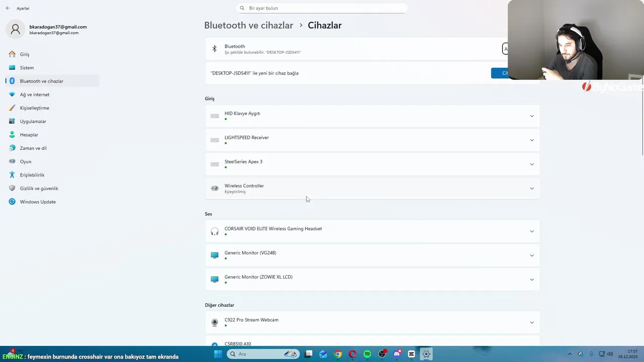Open Task View from the taskbar

pyautogui.click(x=308, y=354)
